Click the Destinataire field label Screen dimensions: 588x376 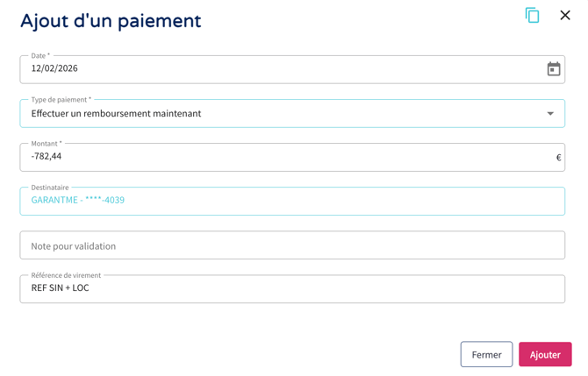click(x=49, y=188)
